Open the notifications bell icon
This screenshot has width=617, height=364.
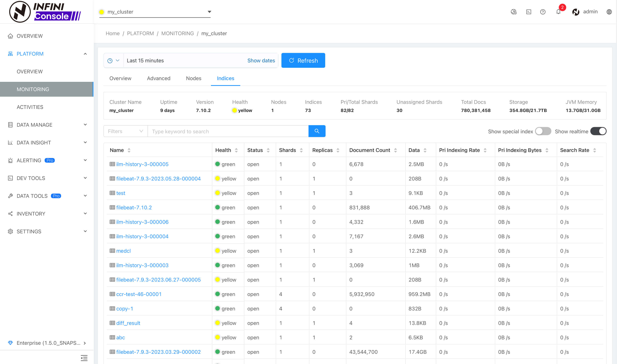pyautogui.click(x=558, y=12)
